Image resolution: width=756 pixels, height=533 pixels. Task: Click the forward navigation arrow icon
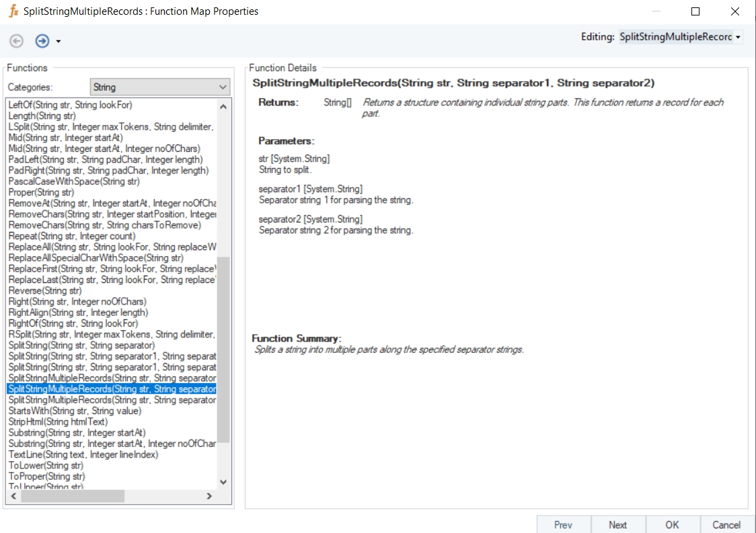(x=42, y=41)
